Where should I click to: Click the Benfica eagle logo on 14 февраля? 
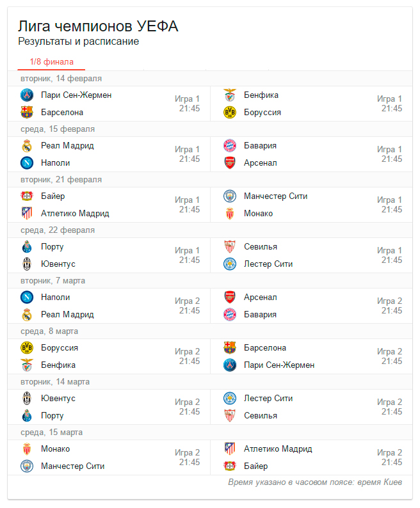click(230, 95)
